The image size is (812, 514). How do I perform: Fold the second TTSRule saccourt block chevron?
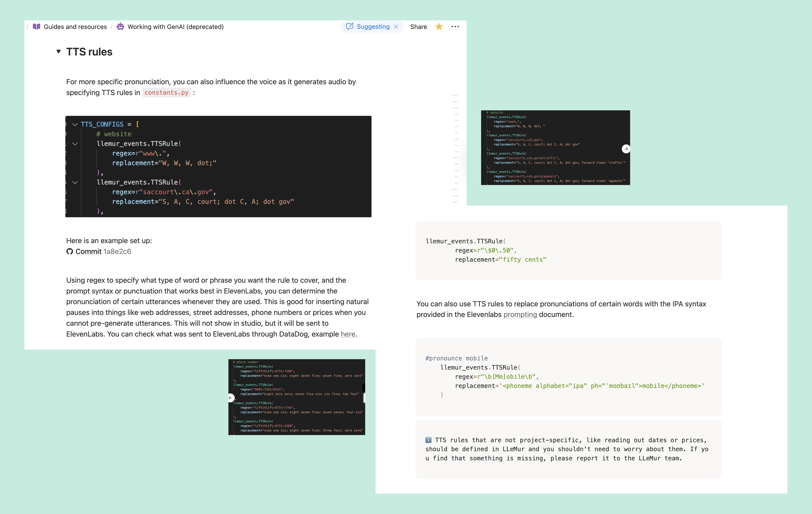tap(75, 182)
